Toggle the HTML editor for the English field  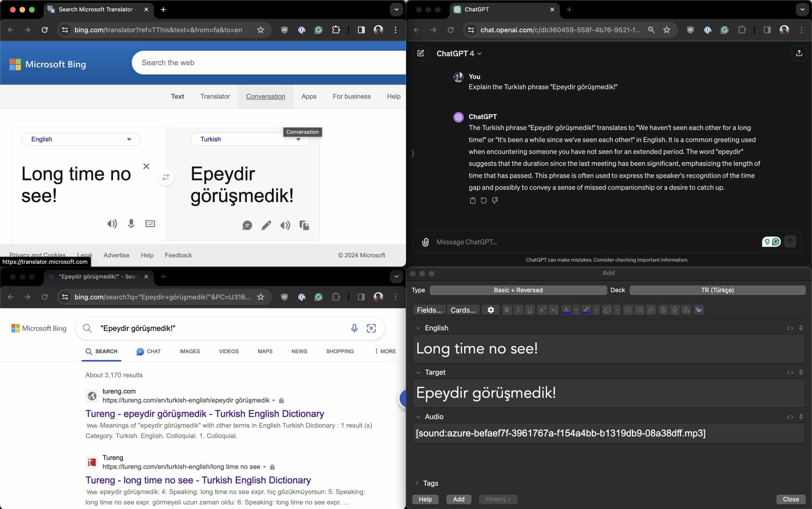pyautogui.click(x=790, y=328)
